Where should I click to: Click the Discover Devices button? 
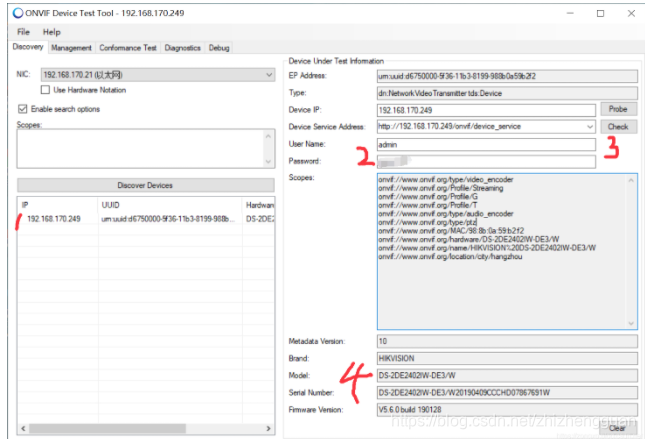click(x=146, y=185)
